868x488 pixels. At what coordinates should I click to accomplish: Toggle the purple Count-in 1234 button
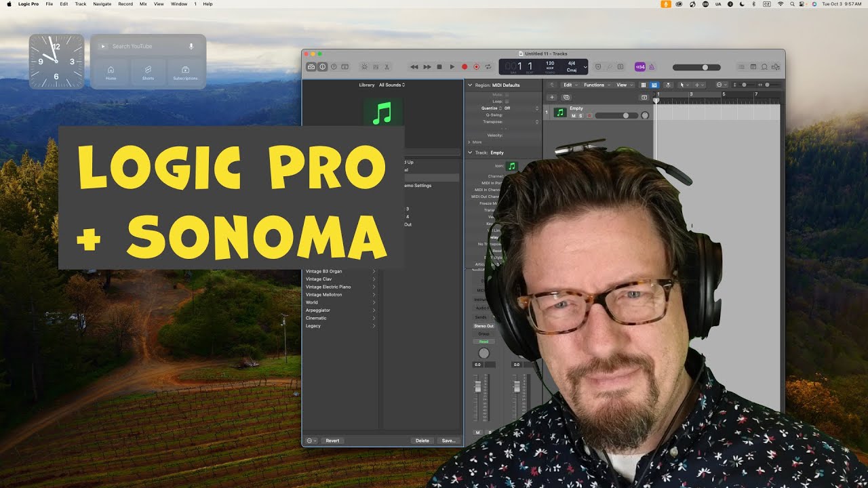point(640,66)
